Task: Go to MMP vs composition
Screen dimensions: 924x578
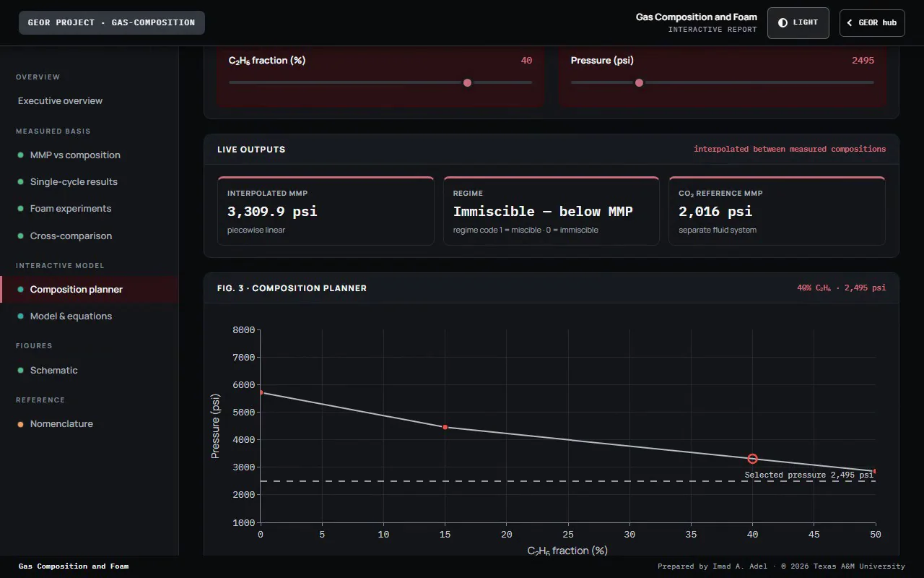Action: [90, 155]
